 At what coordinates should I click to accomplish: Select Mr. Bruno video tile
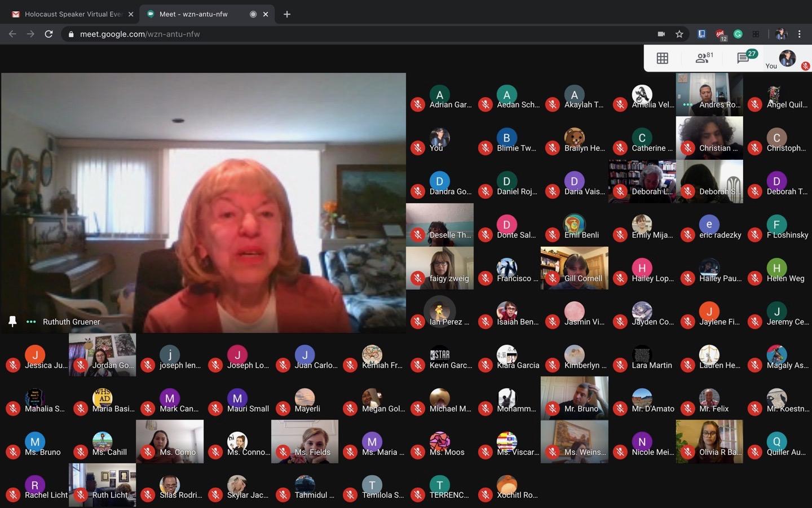(575, 398)
